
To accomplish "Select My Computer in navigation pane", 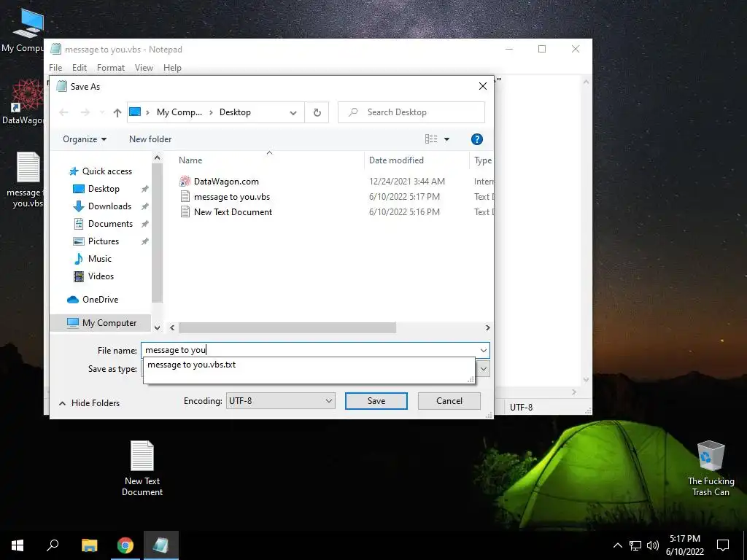I will pyautogui.click(x=101, y=323).
